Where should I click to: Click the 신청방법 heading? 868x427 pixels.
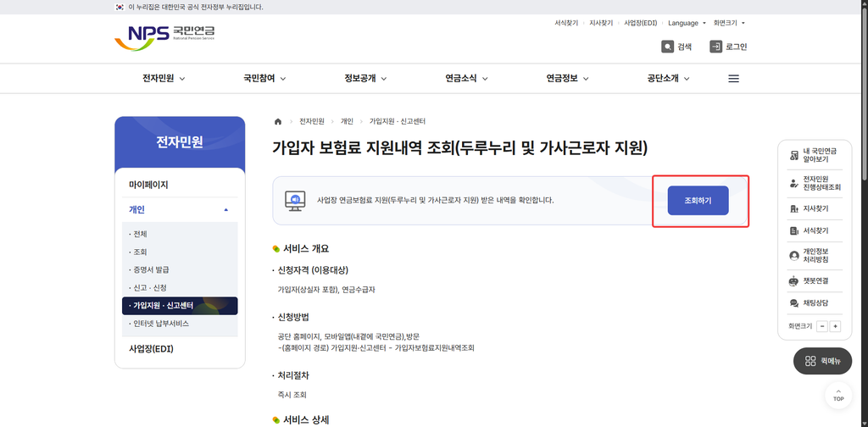click(293, 318)
